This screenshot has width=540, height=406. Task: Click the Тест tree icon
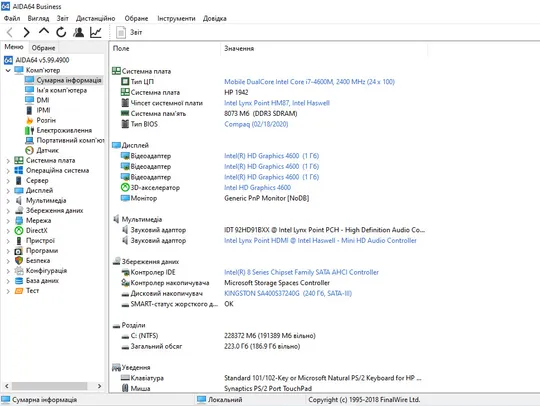pyautogui.click(x=19, y=291)
